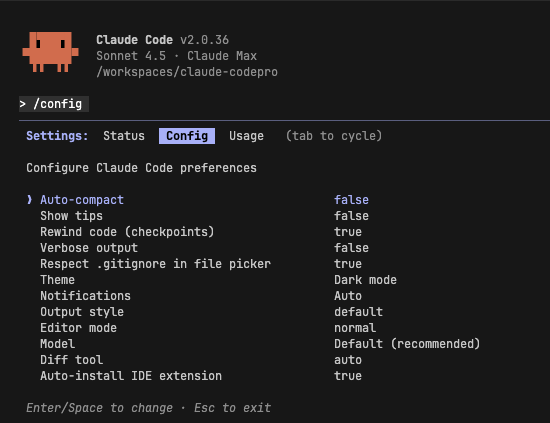Screen dimensions: 550x423
Task: Click the Auto-compact 'false' value
Action: coord(351,200)
